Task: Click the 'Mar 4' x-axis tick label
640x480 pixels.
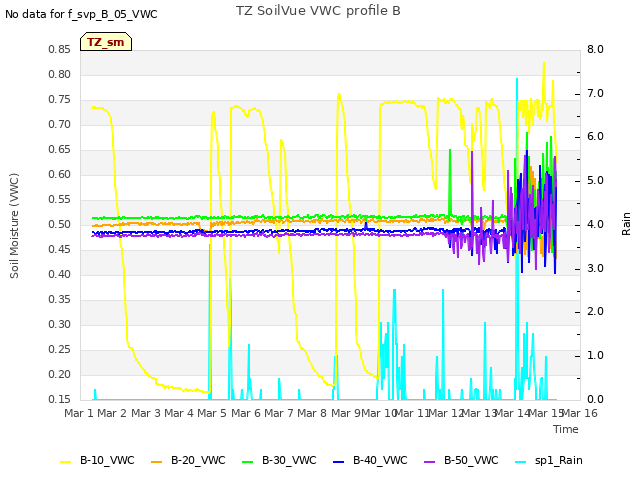Action: pos(179,413)
